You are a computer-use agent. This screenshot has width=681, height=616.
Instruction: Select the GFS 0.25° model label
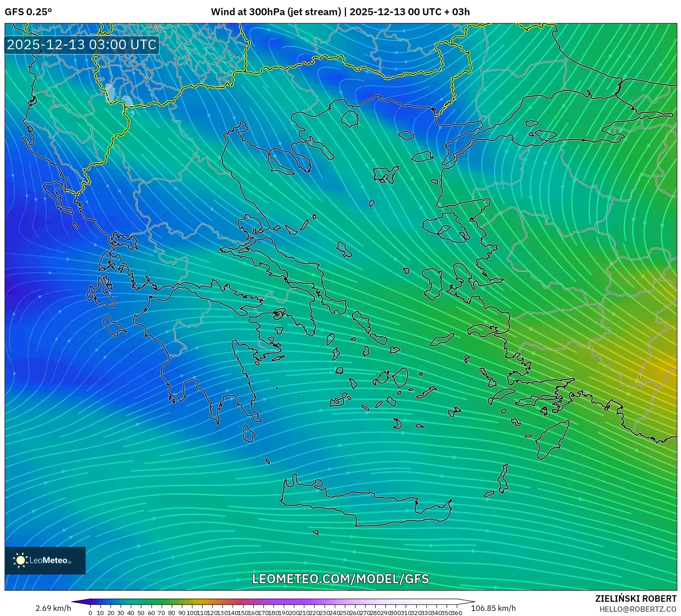pos(29,12)
